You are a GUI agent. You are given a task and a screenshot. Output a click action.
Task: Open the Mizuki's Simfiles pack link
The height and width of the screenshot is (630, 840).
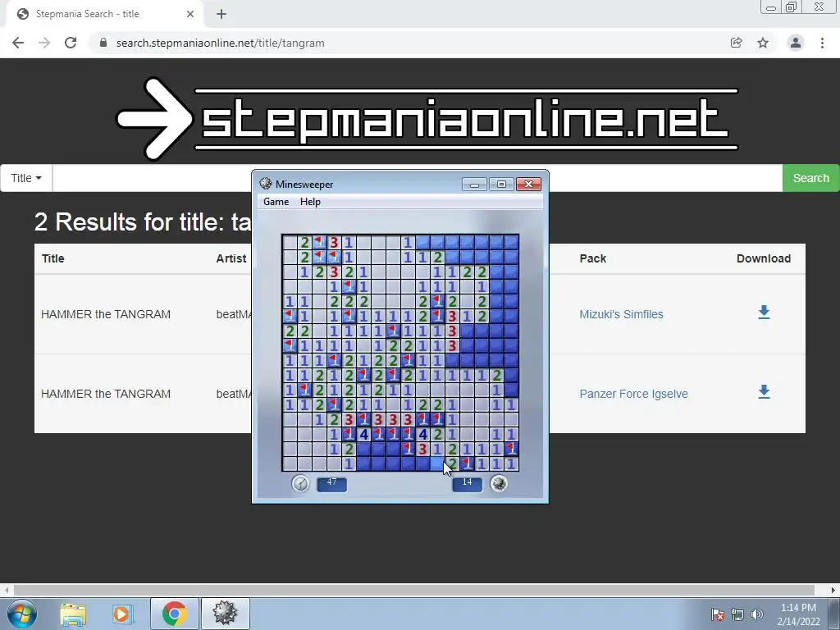coord(621,314)
